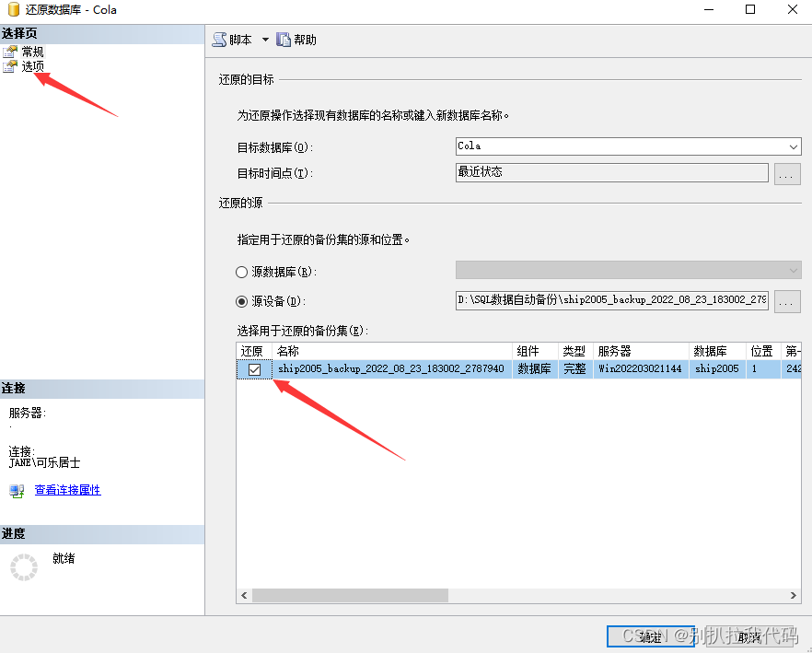Open the 目标数据库 Cola dropdown
Viewport: 812px width, 653px height.
coord(793,146)
